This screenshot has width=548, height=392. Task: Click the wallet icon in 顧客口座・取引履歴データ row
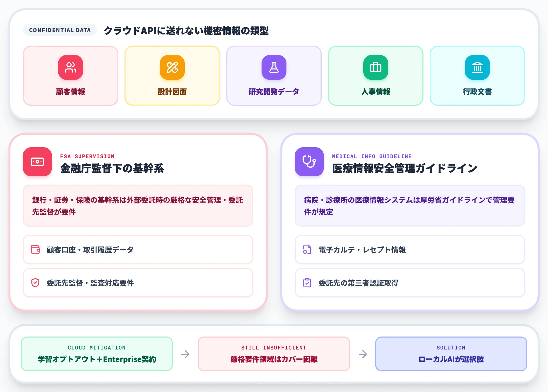tap(35, 249)
